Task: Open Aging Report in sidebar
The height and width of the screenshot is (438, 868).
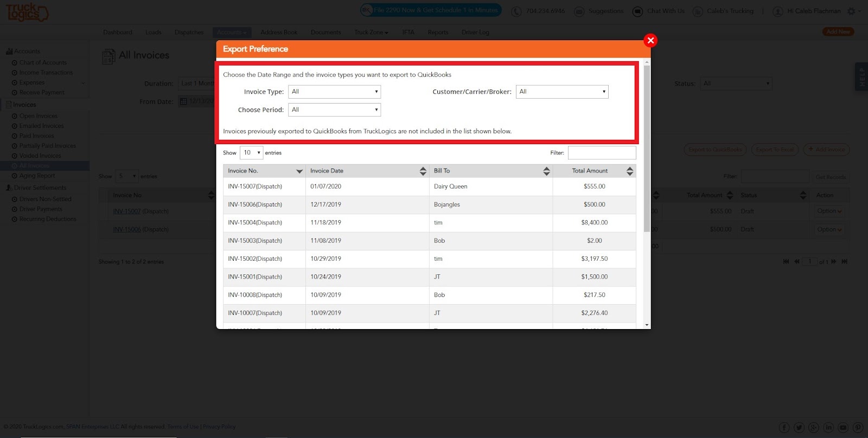Action: coord(37,176)
